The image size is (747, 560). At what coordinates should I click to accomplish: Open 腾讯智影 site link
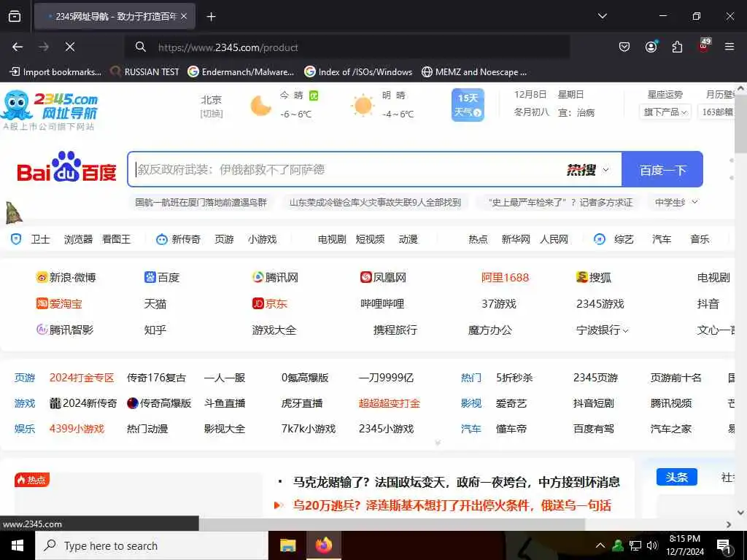(65, 330)
